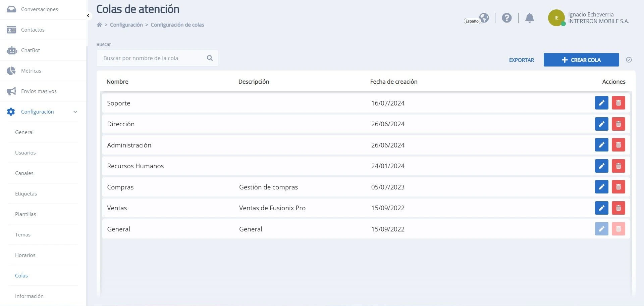Select Temas under Configuración
The image size is (644, 306).
[x=23, y=235]
